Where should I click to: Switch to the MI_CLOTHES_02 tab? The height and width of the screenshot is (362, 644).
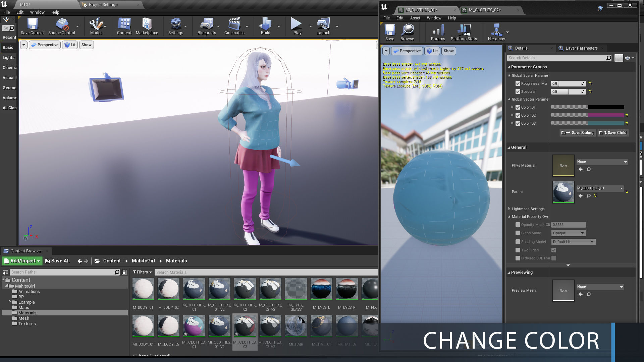pyautogui.click(x=484, y=10)
